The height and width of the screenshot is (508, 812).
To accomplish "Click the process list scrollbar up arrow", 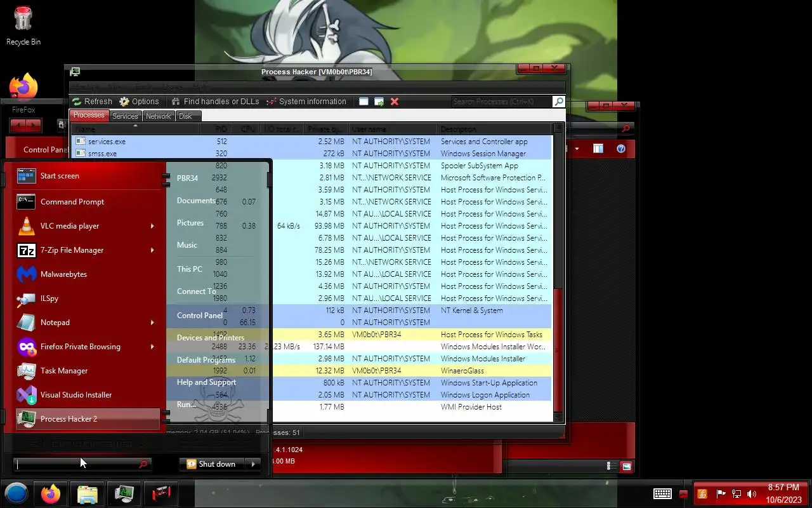I will tap(558, 129).
